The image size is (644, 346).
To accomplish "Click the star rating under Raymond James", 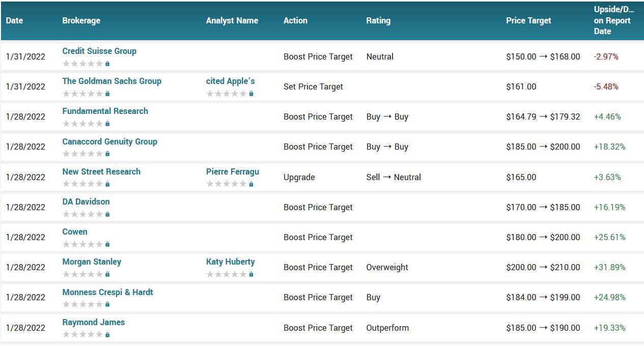I will tap(82, 335).
